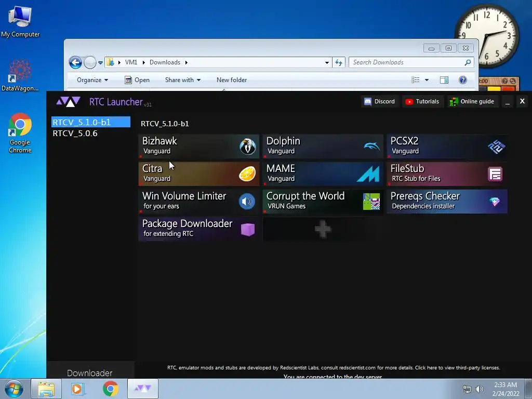The height and width of the screenshot is (399, 532).
Task: Open Dolphin Vanguard dolphin icon
Action: [372, 146]
